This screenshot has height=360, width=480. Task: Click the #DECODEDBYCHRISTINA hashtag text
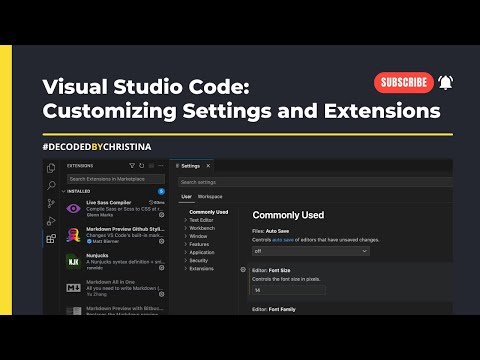(x=97, y=147)
